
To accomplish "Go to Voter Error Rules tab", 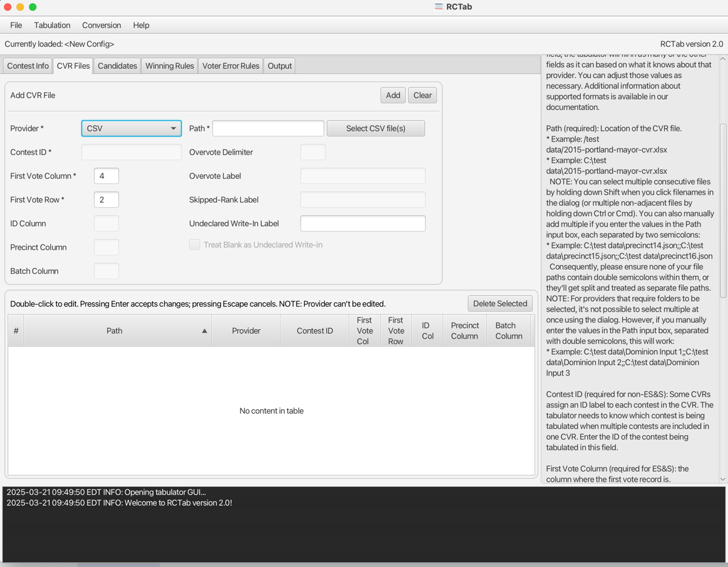I will tap(231, 66).
